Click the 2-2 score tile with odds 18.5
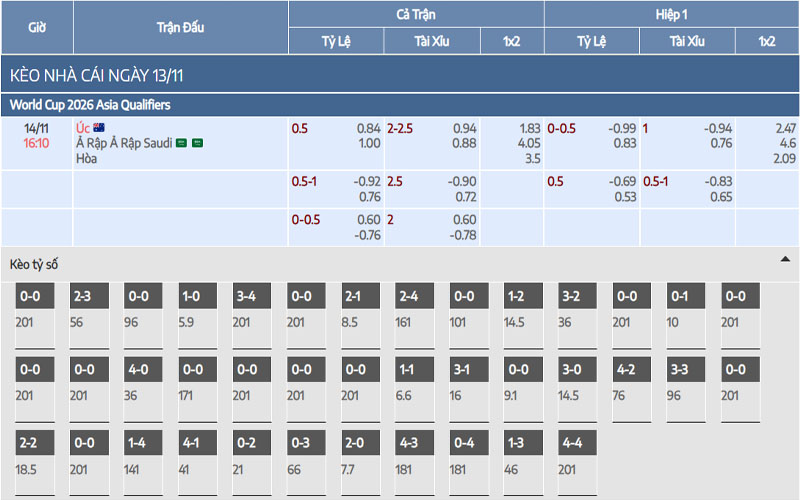The image size is (800, 500). (x=30, y=442)
